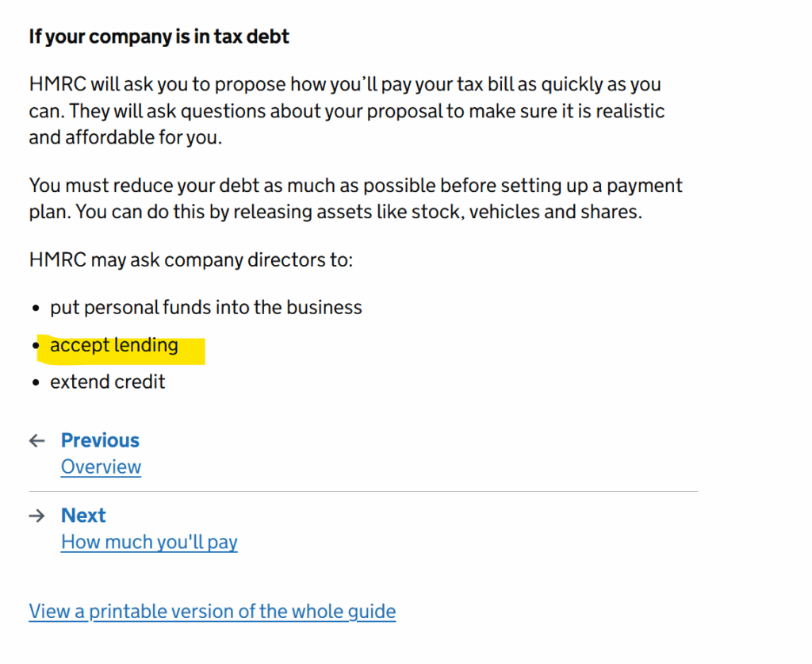Open the "How much you'll pay" link
The height and width of the screenshot is (664, 812).
[149, 542]
